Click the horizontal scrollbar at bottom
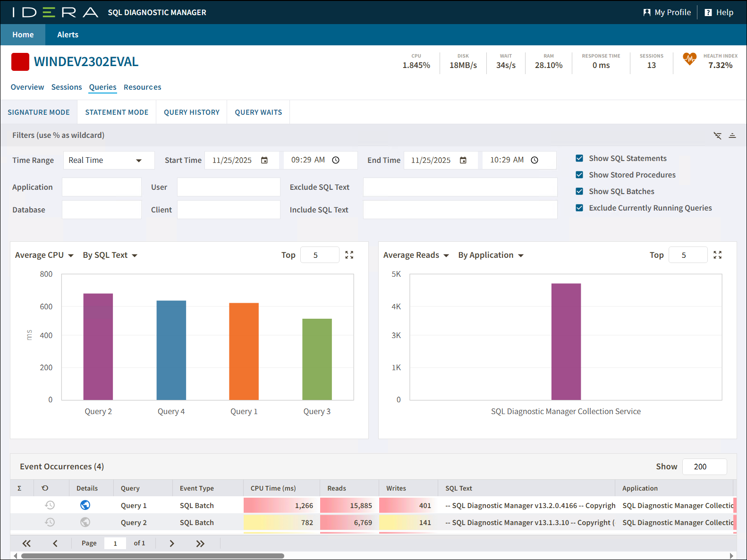The width and height of the screenshot is (747, 560). tap(153, 556)
